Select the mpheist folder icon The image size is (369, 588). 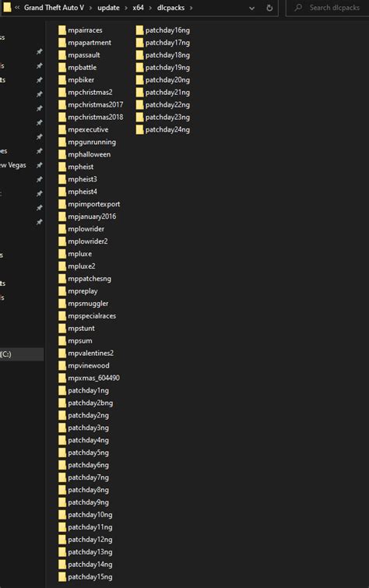tap(62, 167)
